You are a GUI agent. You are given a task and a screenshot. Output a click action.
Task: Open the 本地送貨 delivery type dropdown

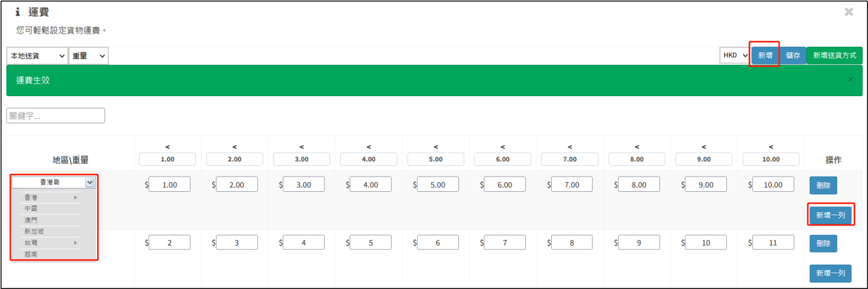(37, 55)
